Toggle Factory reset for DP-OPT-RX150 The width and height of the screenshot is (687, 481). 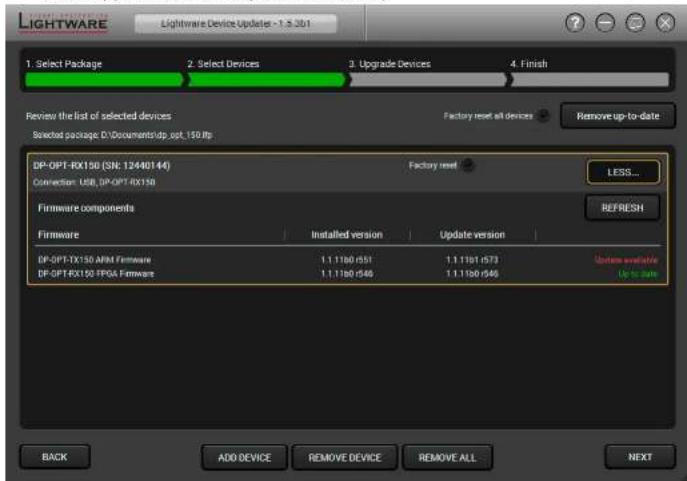[468, 165]
